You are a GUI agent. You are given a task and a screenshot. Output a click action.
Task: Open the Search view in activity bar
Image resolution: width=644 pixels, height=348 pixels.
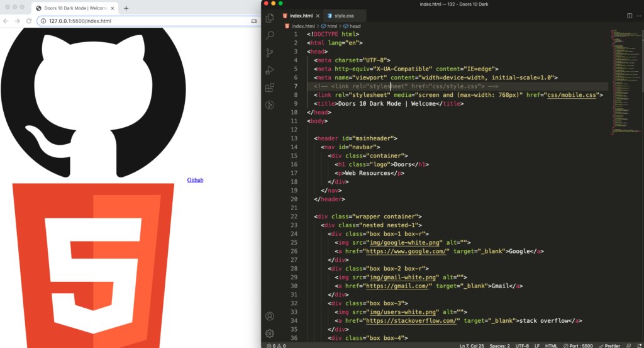pos(270,35)
